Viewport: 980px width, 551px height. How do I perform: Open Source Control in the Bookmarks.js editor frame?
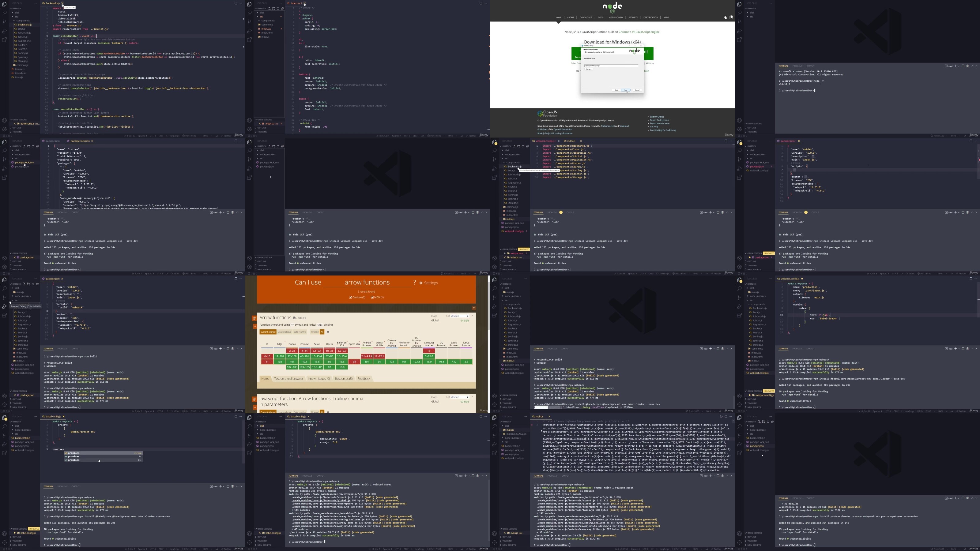point(5,22)
